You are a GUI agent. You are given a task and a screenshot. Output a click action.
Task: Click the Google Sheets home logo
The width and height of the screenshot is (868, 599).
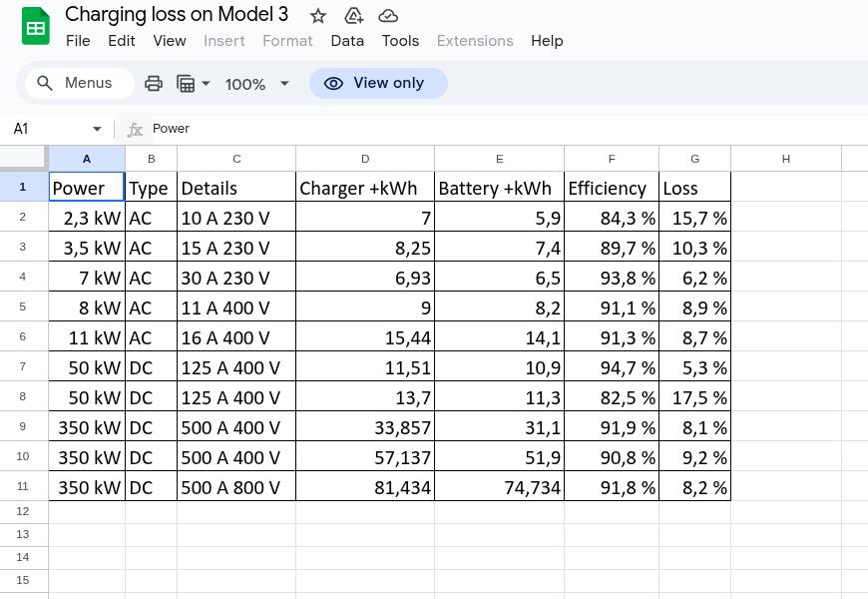[x=36, y=26]
